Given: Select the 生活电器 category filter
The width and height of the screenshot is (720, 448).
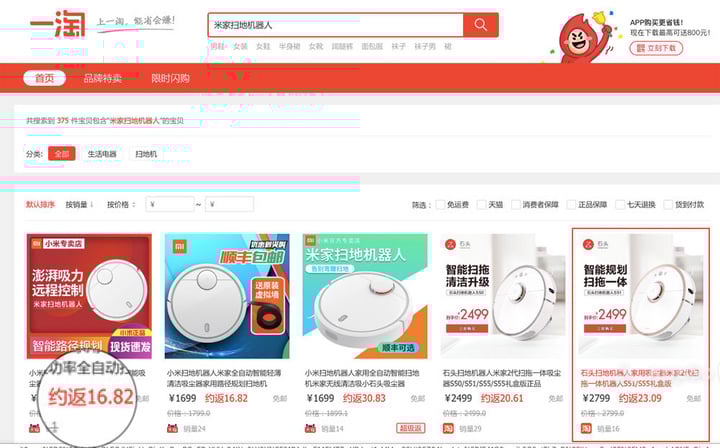Looking at the screenshot, I should pos(102,154).
